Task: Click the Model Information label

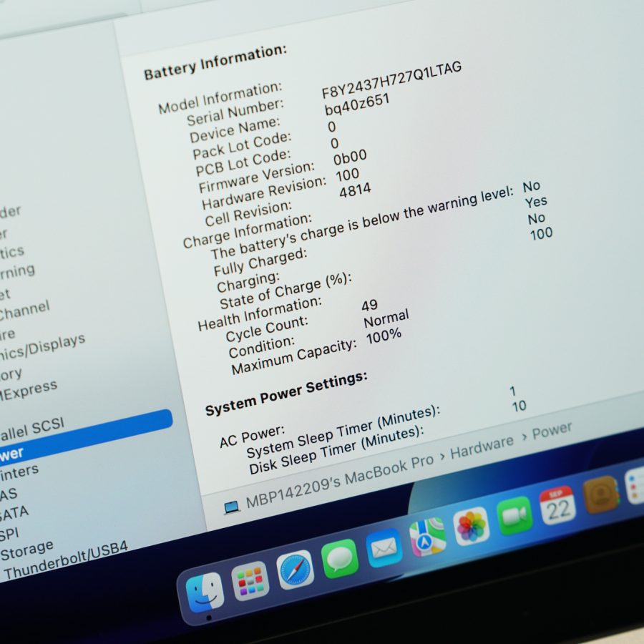Action: [220, 98]
